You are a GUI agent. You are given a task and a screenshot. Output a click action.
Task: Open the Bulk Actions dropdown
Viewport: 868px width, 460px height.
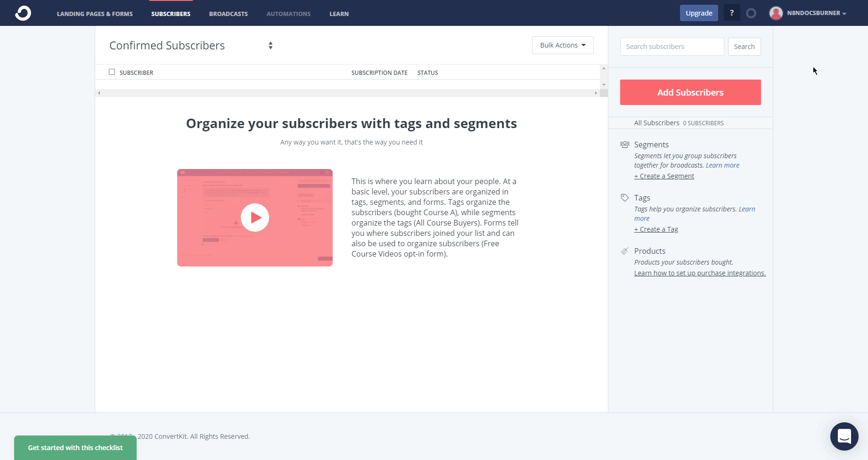(562, 45)
